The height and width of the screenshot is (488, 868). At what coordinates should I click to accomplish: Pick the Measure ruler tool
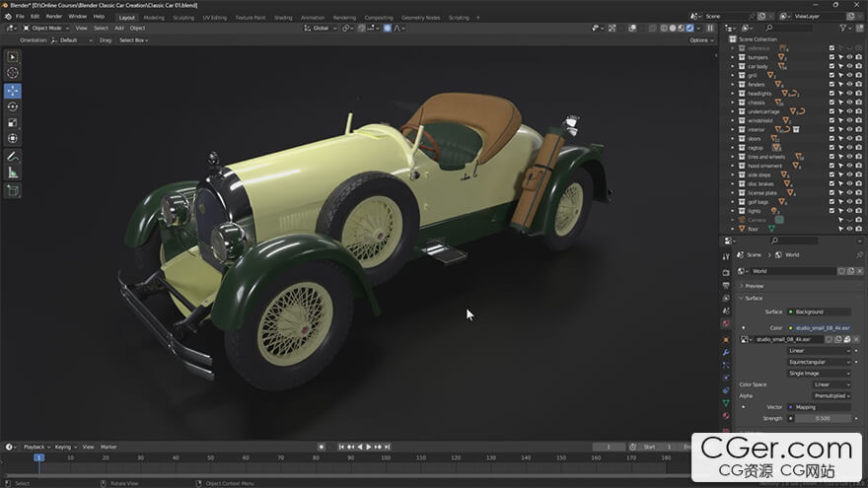pos(13,173)
